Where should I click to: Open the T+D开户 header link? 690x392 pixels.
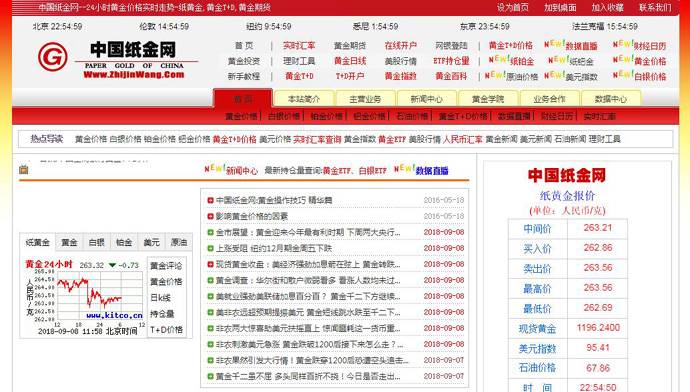(350, 76)
